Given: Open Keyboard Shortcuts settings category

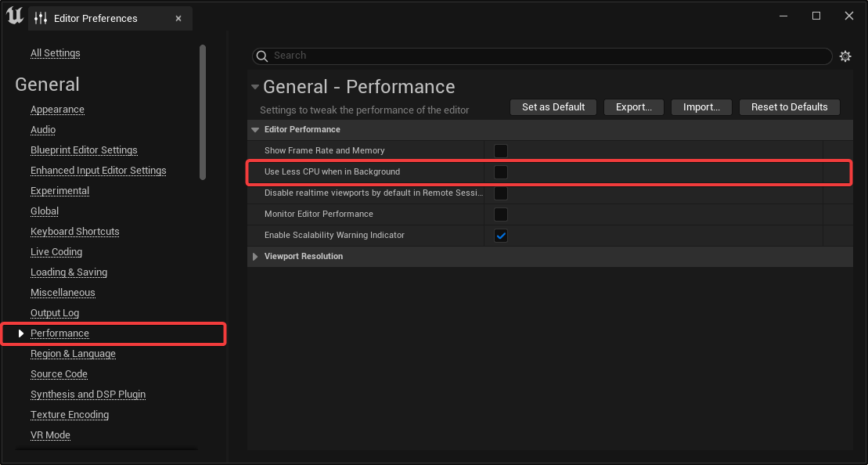Looking at the screenshot, I should click(x=75, y=232).
